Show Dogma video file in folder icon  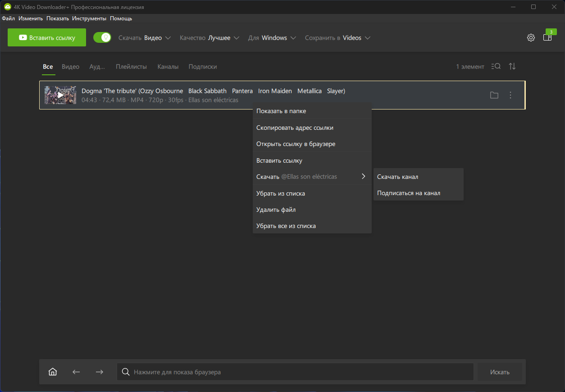pos(494,95)
